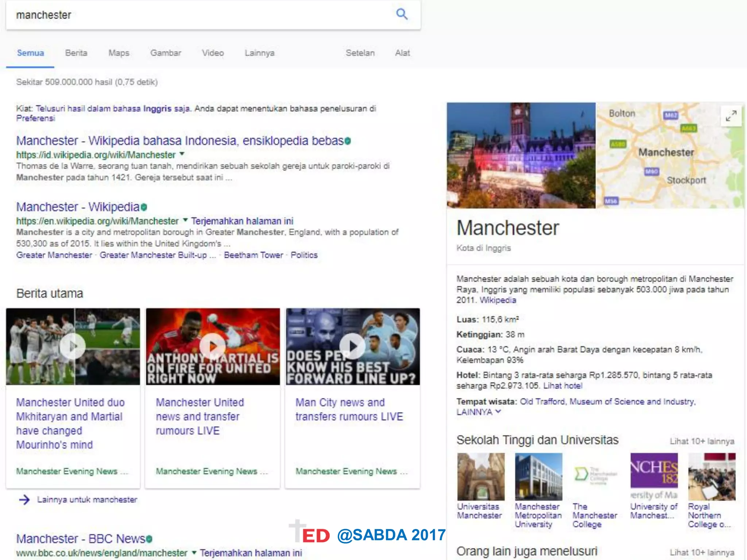Click Terjemahkan halaman ini for English Wikipedia

242,221
